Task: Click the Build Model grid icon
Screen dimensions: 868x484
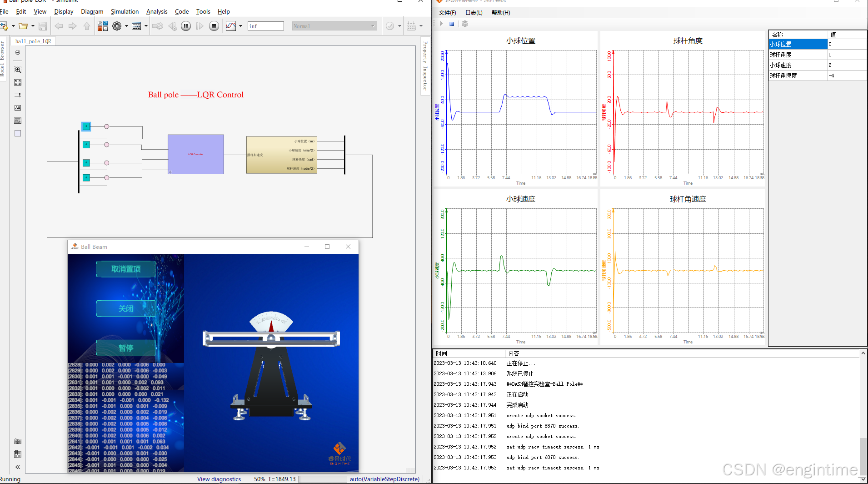Action: click(x=411, y=26)
